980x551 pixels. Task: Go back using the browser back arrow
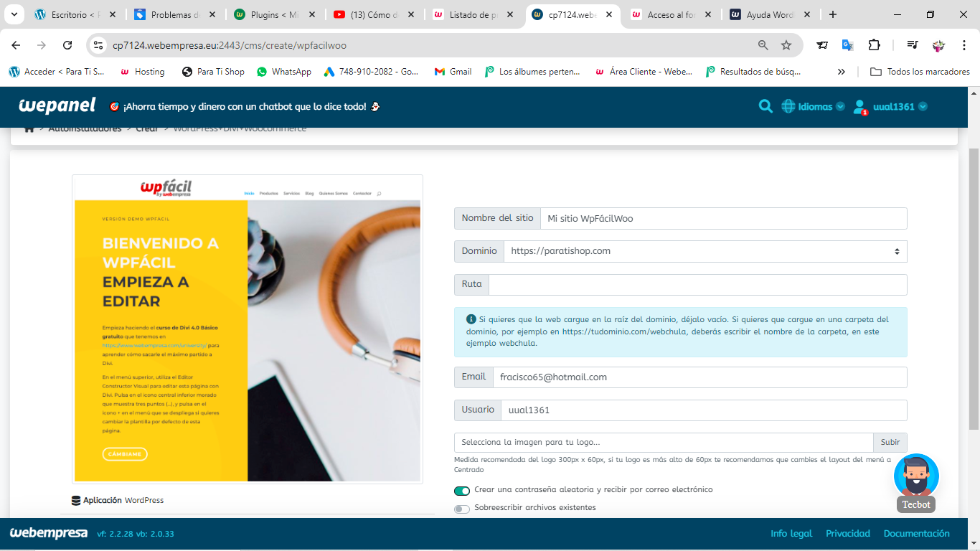(16, 45)
